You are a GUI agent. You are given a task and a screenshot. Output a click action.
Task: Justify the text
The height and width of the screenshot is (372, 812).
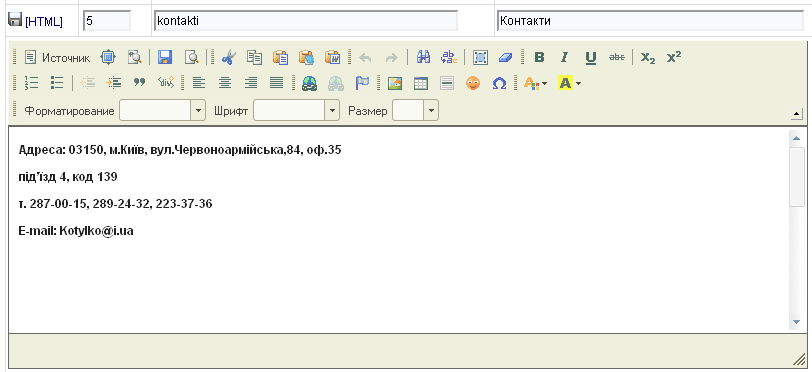277,83
